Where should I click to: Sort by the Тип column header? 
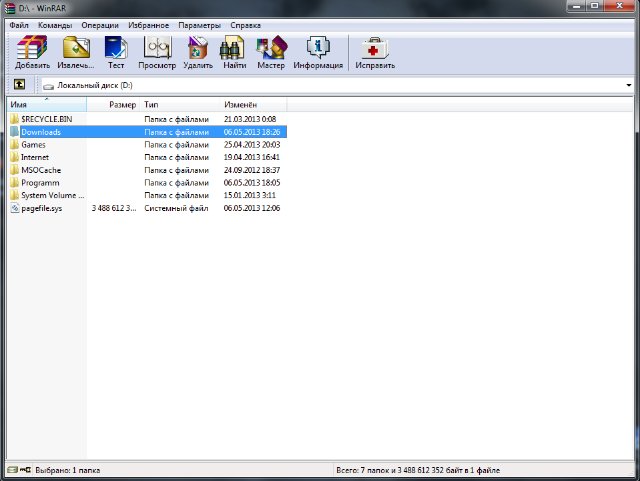[x=180, y=105]
